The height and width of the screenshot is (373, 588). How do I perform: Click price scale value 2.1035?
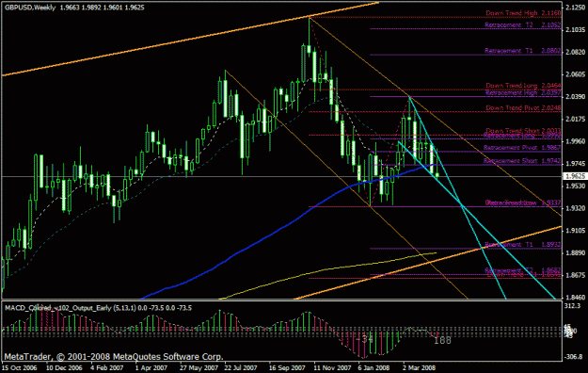click(576, 30)
